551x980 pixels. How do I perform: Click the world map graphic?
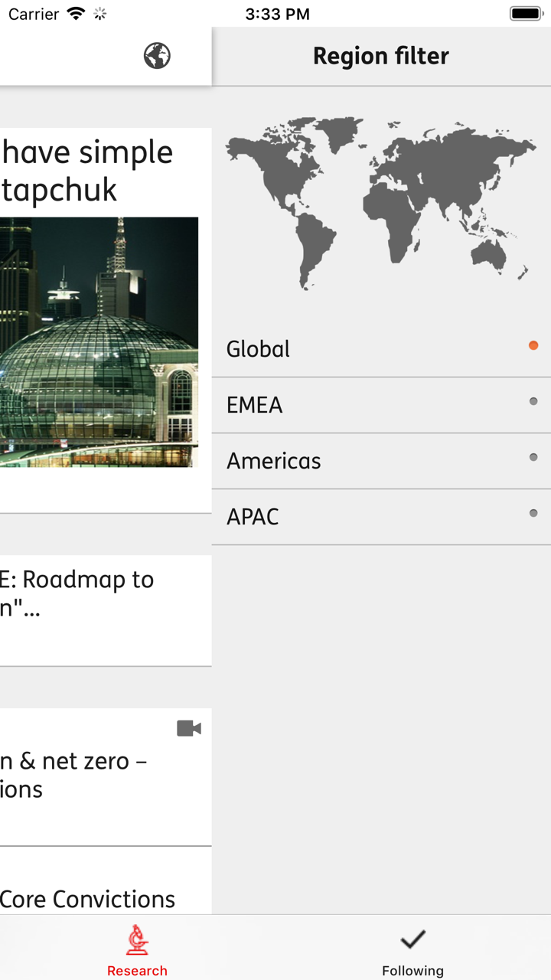tap(380, 202)
